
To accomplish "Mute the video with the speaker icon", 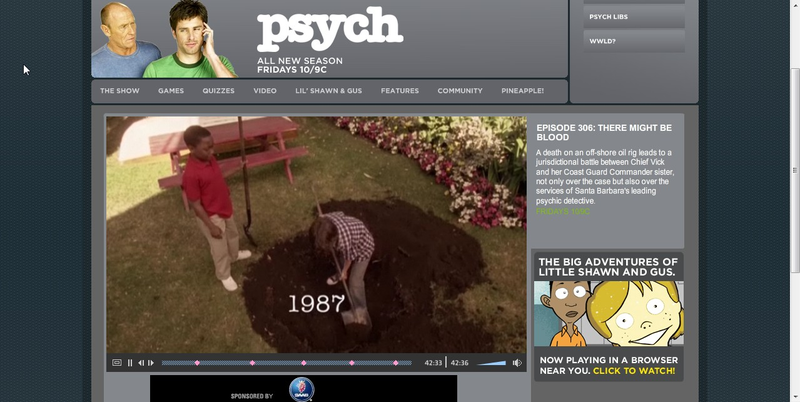I will click(x=517, y=363).
